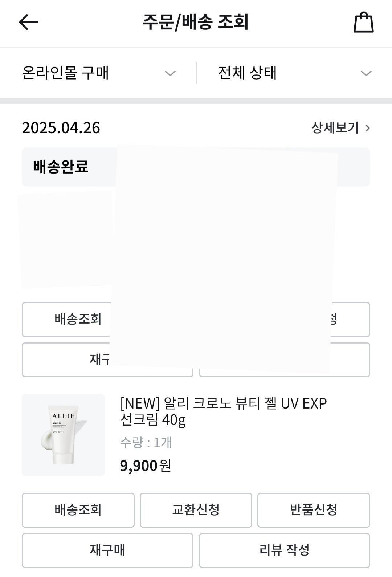The image size is (392, 577).
Task: Tap the 주문/배송 조회 page title
Action: coord(196,22)
